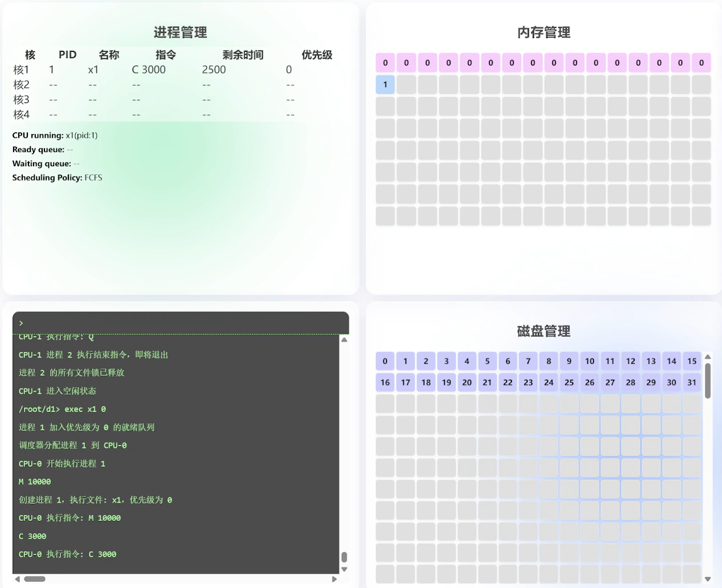Screen dimensions: 722x588
Task: Click the terminal's horizontal scrollbar thumb
Action: point(35,579)
